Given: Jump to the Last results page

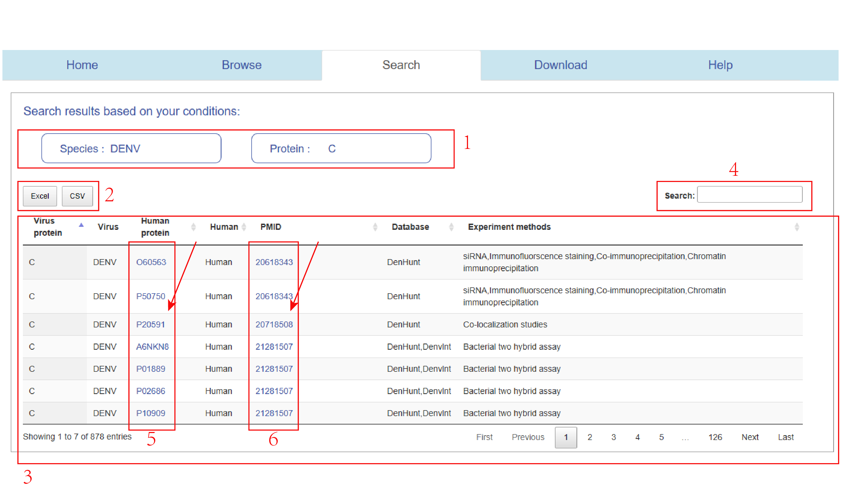Looking at the screenshot, I should point(785,437).
